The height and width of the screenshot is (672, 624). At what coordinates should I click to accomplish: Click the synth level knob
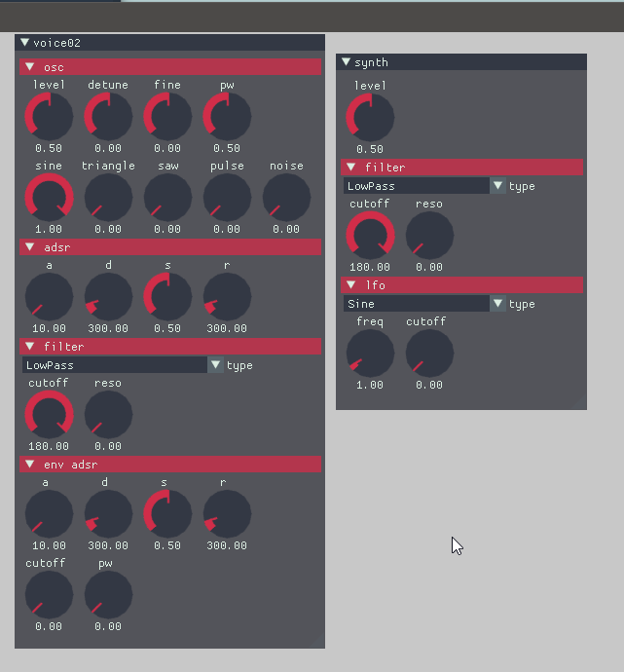[x=370, y=118]
